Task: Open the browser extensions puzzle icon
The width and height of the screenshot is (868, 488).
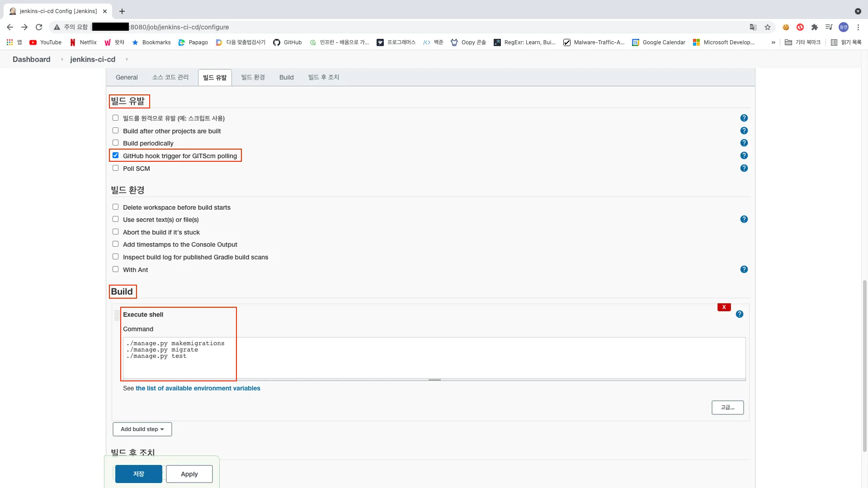Action: point(814,27)
